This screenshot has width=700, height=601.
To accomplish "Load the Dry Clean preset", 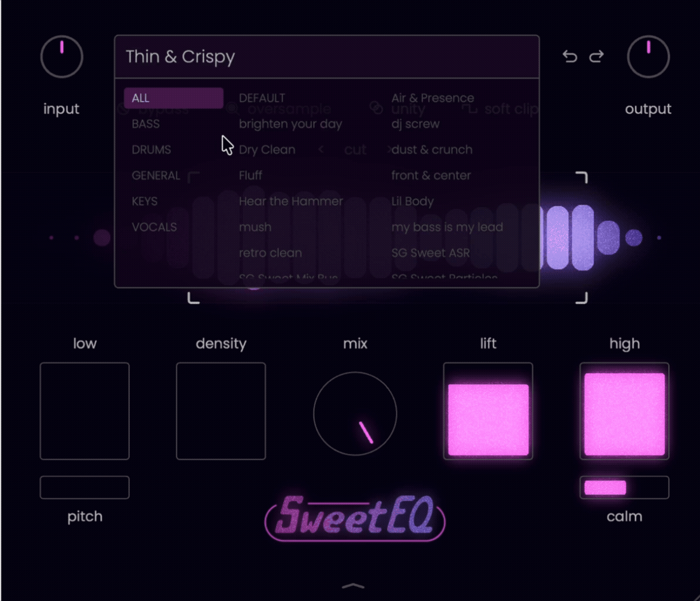I will click(x=267, y=150).
